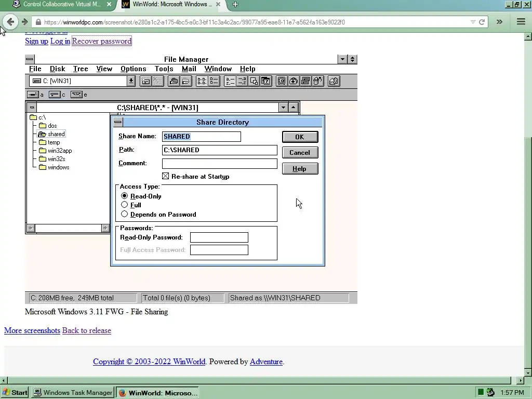Click browser Forward arrow button
532x399 pixels.
pos(24,22)
